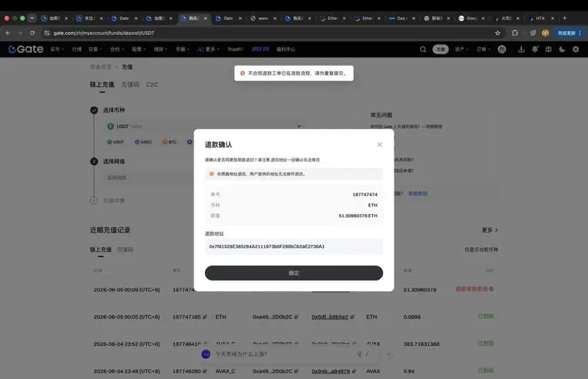Open the 订单 dropdown in header
This screenshot has width=588, height=379.
point(483,49)
